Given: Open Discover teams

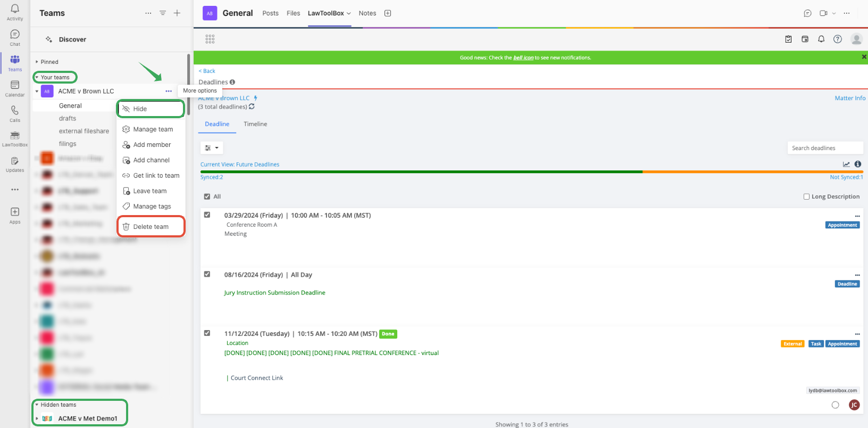Looking at the screenshot, I should (x=72, y=39).
